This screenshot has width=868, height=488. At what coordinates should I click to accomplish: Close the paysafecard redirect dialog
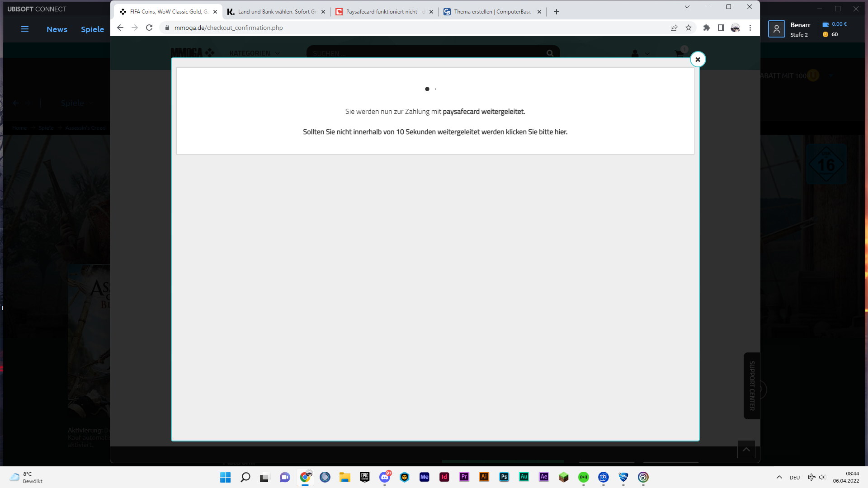[698, 59]
